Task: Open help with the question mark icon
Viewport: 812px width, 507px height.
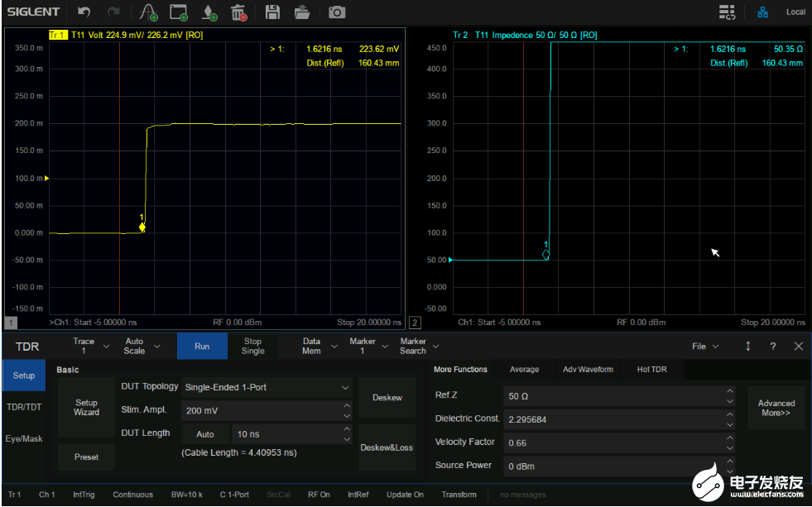Action: [x=772, y=346]
